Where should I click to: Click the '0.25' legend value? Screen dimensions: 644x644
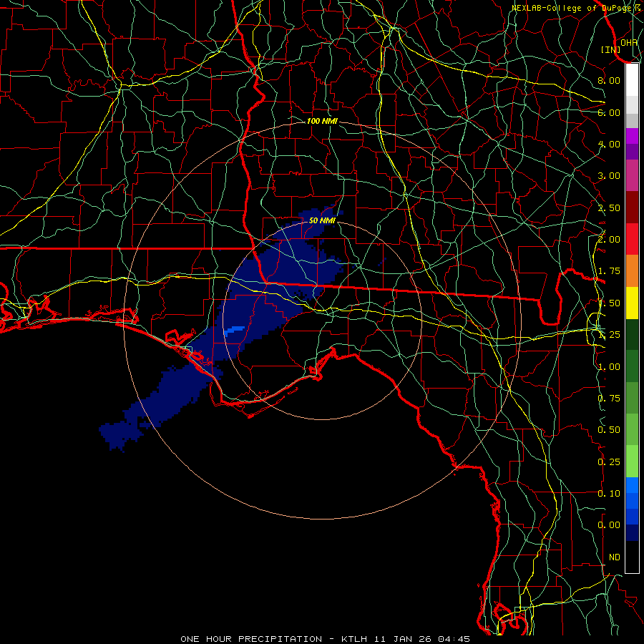click(x=609, y=462)
